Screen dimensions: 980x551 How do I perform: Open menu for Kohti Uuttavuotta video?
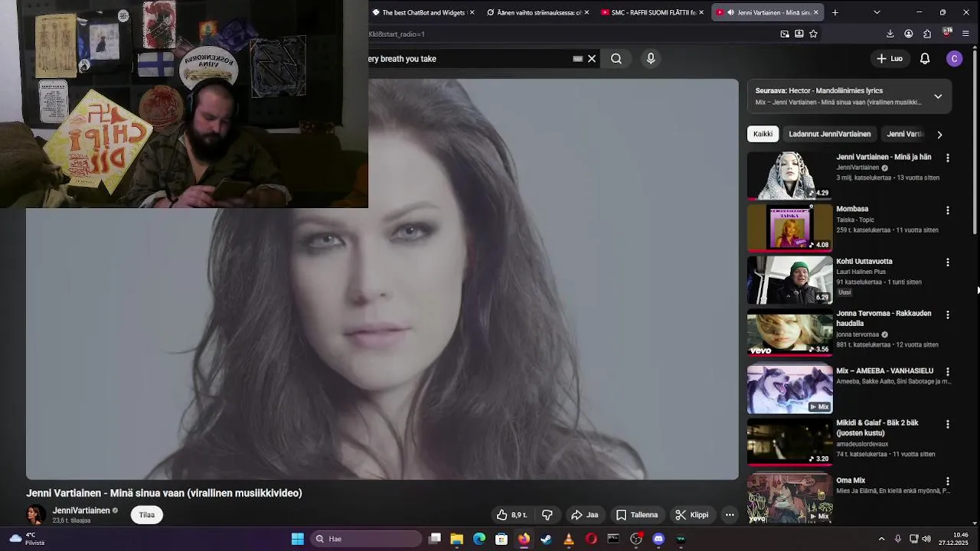[x=948, y=262]
